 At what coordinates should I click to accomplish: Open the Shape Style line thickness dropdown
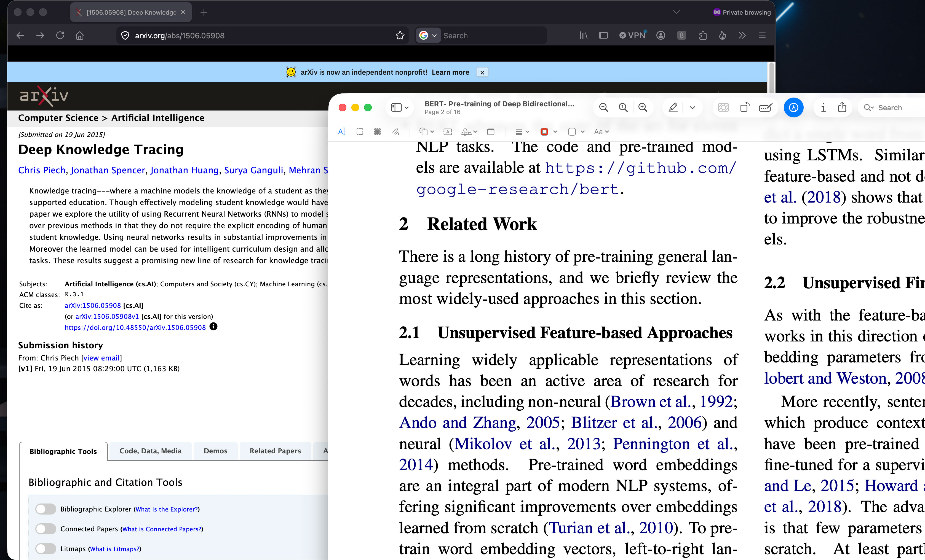[522, 132]
